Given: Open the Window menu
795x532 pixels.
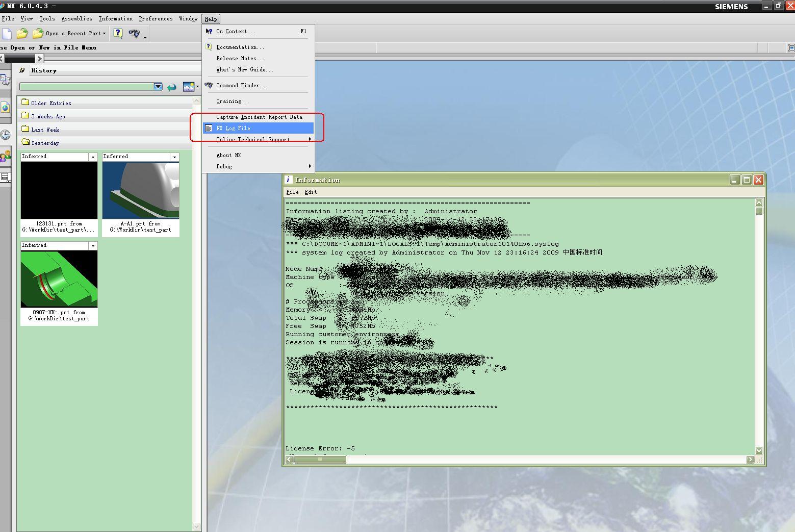Looking at the screenshot, I should point(188,19).
